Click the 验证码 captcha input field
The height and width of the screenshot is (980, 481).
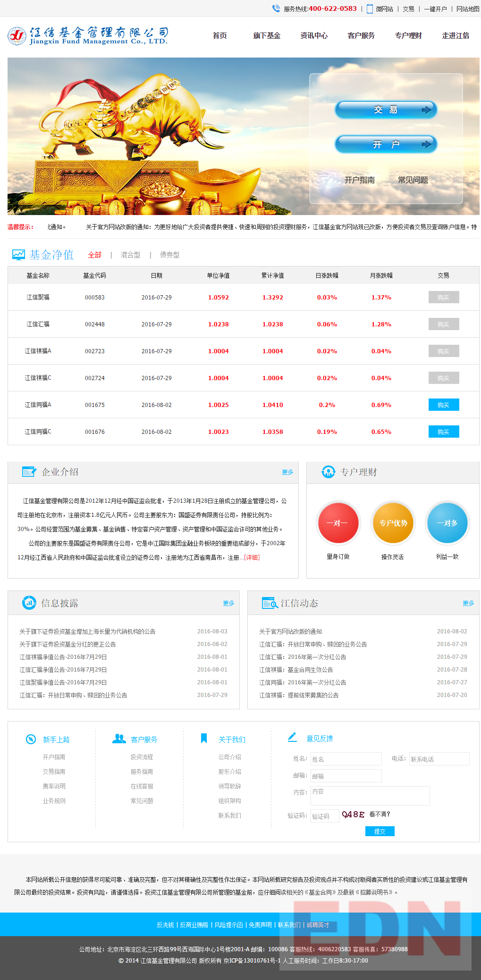[325, 816]
